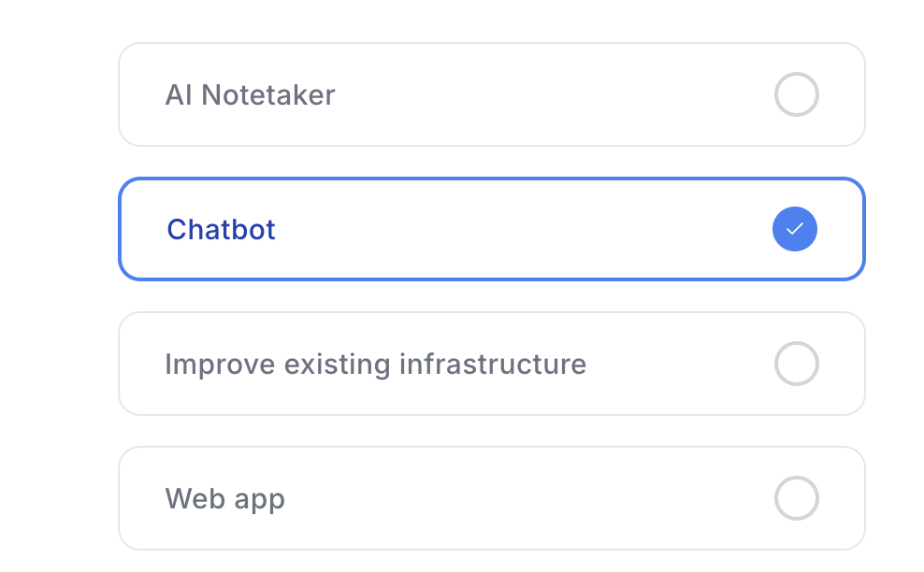Click the blue-bordered Chatbot selection box
The width and height of the screenshot is (924, 572).
(x=491, y=229)
